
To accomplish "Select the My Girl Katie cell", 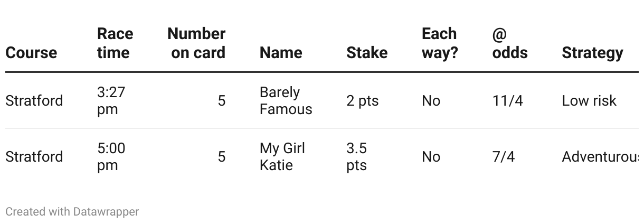I will point(282,157).
